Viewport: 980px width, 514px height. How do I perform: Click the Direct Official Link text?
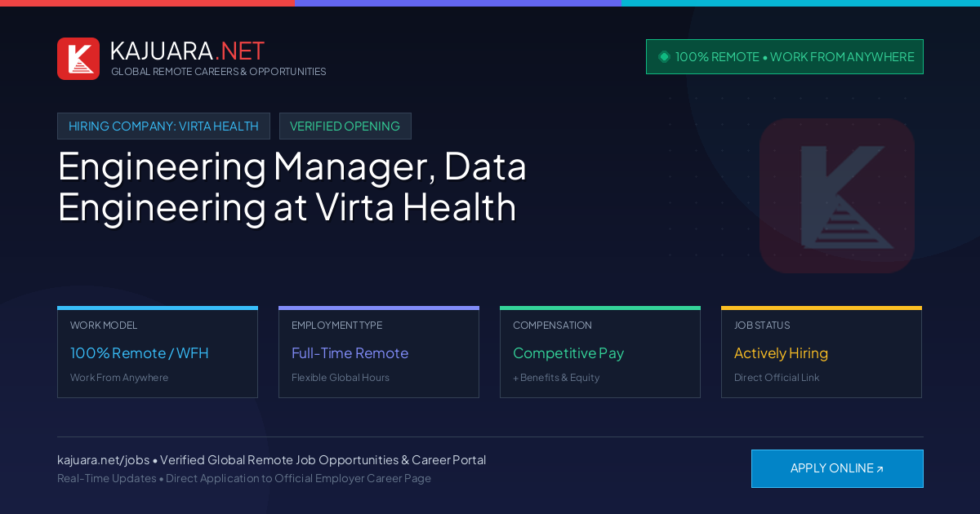(777, 378)
